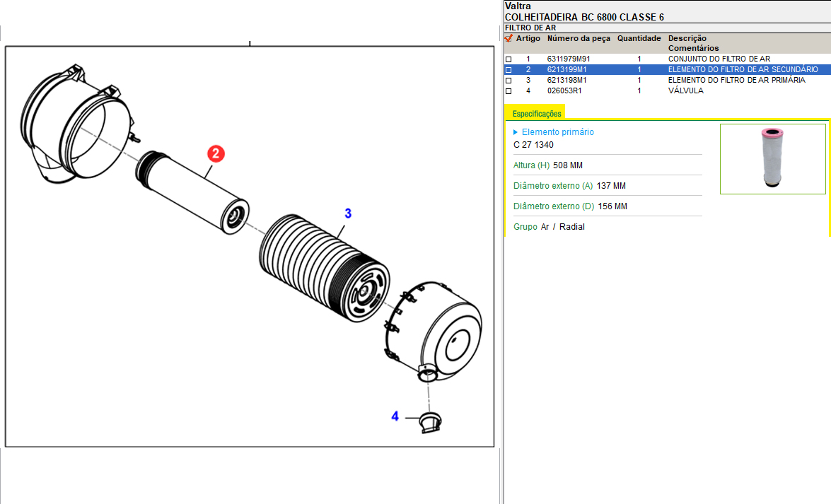Screen dimensions: 831x504
Task: Click the red callout number 2 in diagram
Action: [x=215, y=153]
